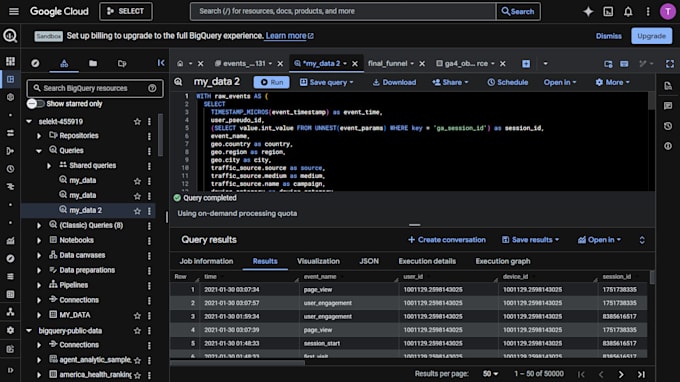Expand or collapse query results panel
This screenshot has height=382, width=680.
642,240
